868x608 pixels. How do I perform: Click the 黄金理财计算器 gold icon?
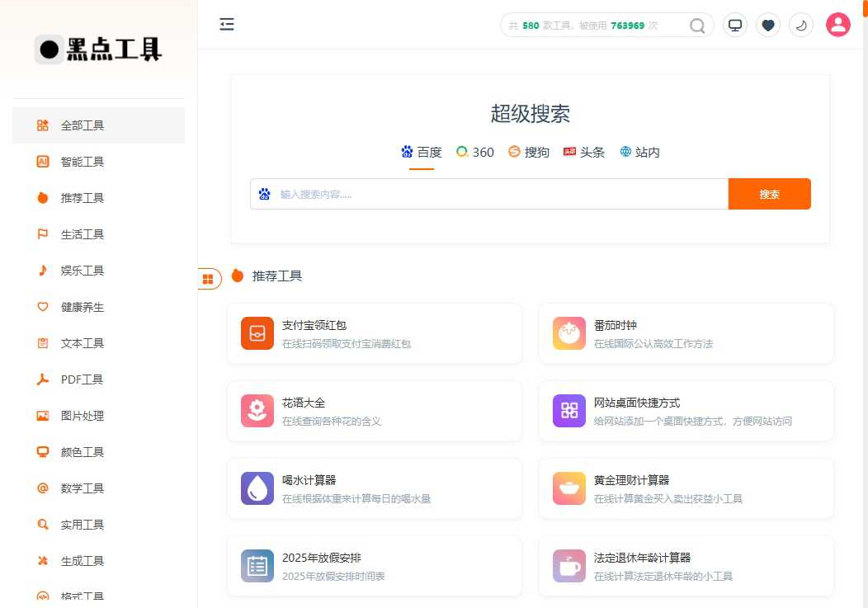point(568,488)
